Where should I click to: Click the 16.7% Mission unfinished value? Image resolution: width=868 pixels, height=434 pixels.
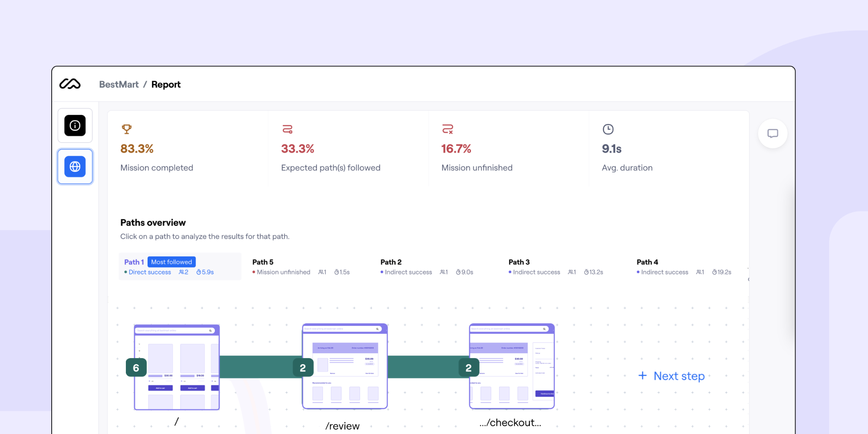click(x=456, y=148)
